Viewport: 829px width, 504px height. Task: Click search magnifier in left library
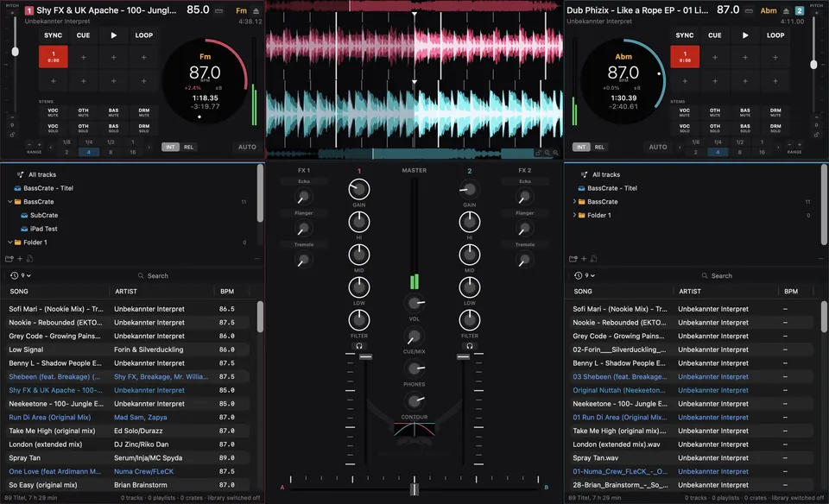point(141,276)
